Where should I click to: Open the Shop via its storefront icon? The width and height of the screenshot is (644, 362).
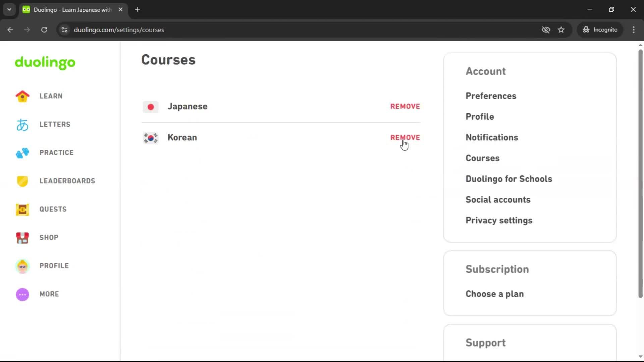[22, 238]
